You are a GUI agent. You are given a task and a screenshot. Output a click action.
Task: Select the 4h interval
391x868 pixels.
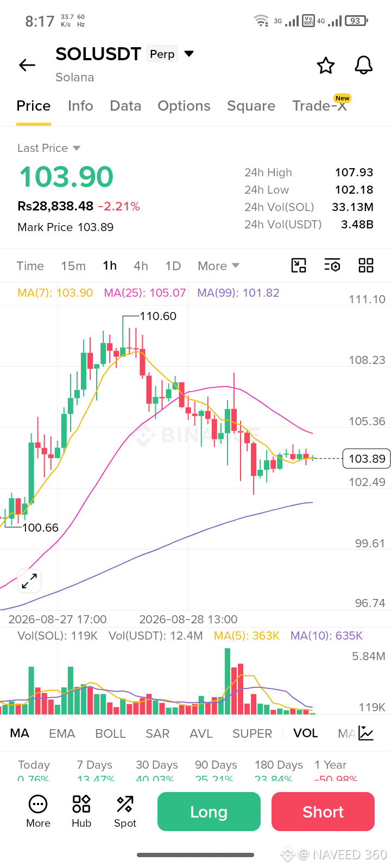[x=141, y=266]
